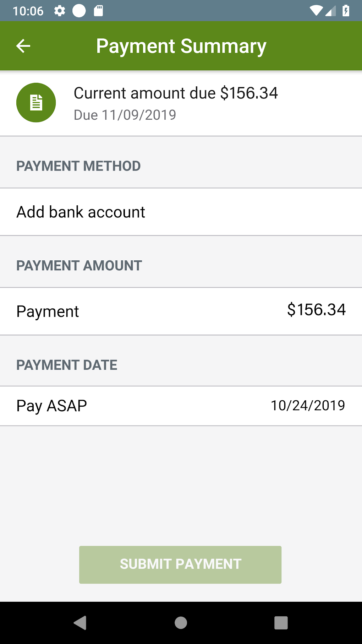Tap the $156.34 payment amount value
Image resolution: width=362 pixels, height=644 pixels.
click(316, 310)
